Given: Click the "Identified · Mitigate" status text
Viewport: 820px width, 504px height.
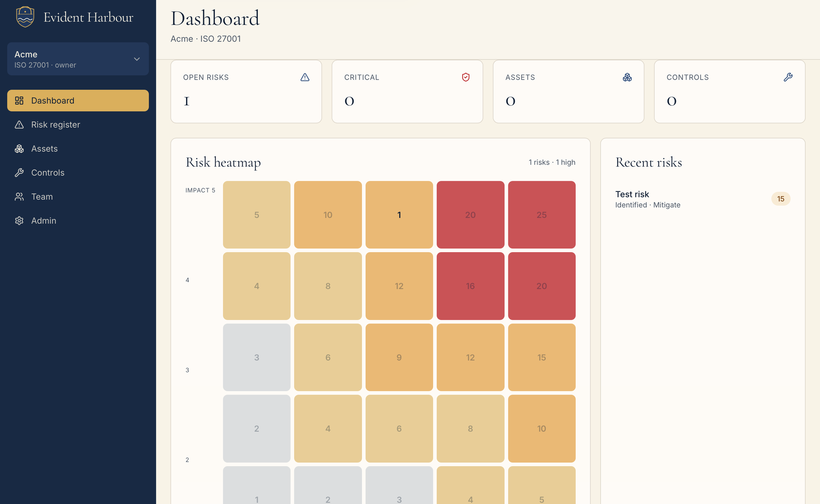Looking at the screenshot, I should tap(648, 205).
